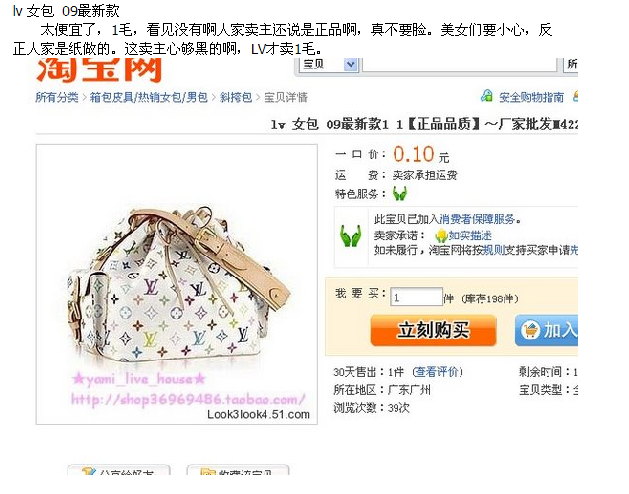Image resolution: width=629 pixels, height=494 pixels.
Task: Open the 宝贝 search category dropdown
Action: point(350,64)
